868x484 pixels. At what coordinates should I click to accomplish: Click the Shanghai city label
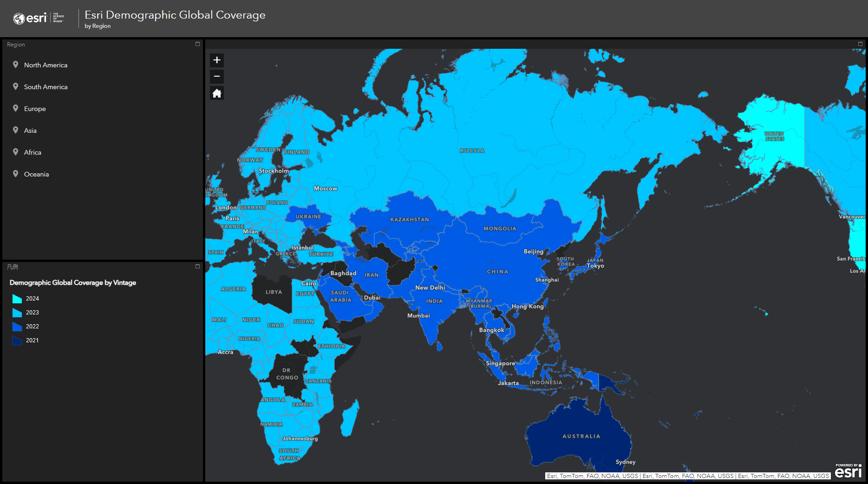point(547,280)
